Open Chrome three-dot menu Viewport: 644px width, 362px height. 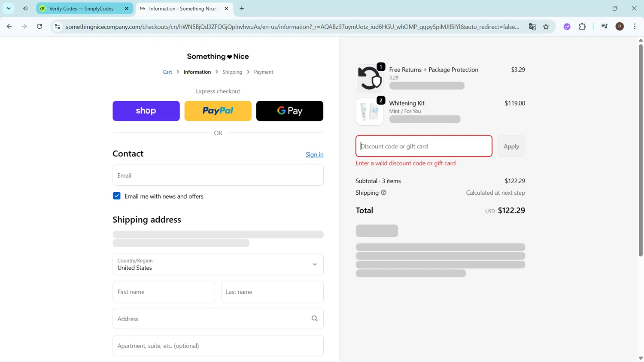coord(635,27)
